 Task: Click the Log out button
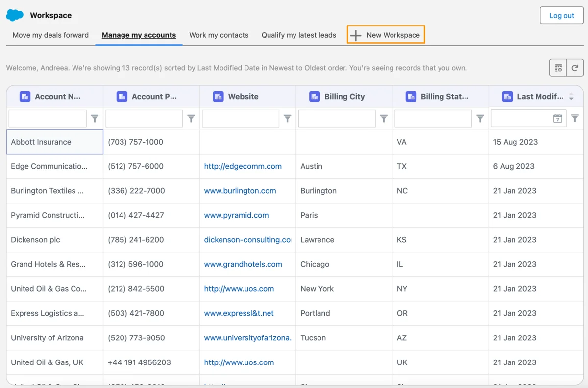(x=562, y=15)
